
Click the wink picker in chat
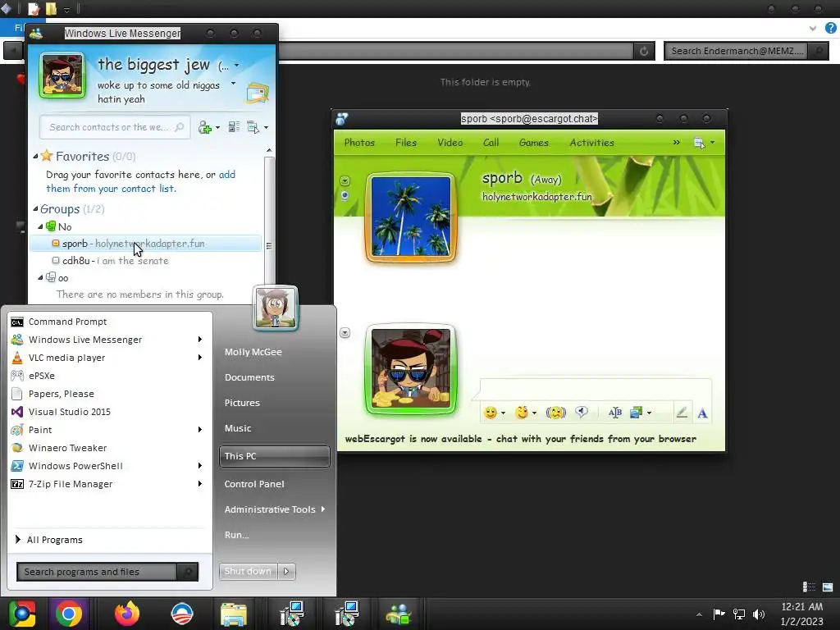pos(522,413)
